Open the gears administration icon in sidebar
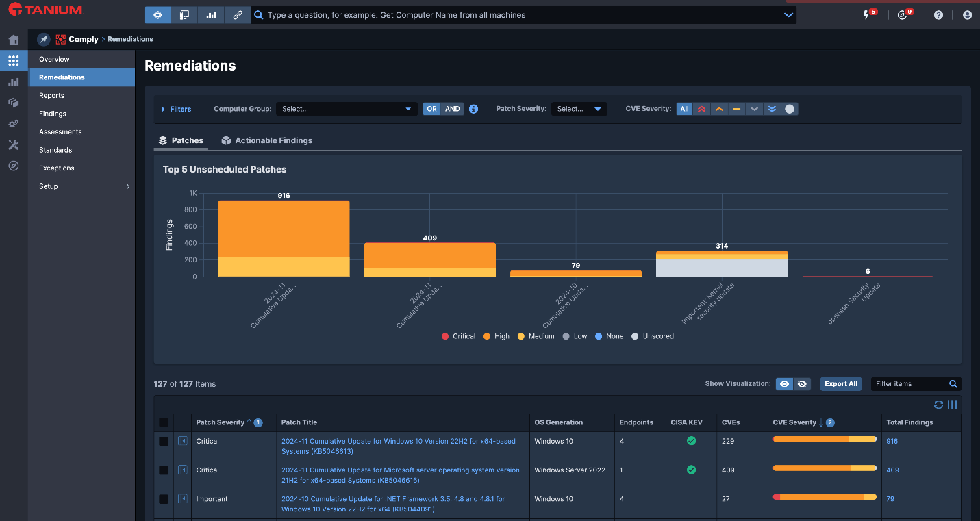 13,124
